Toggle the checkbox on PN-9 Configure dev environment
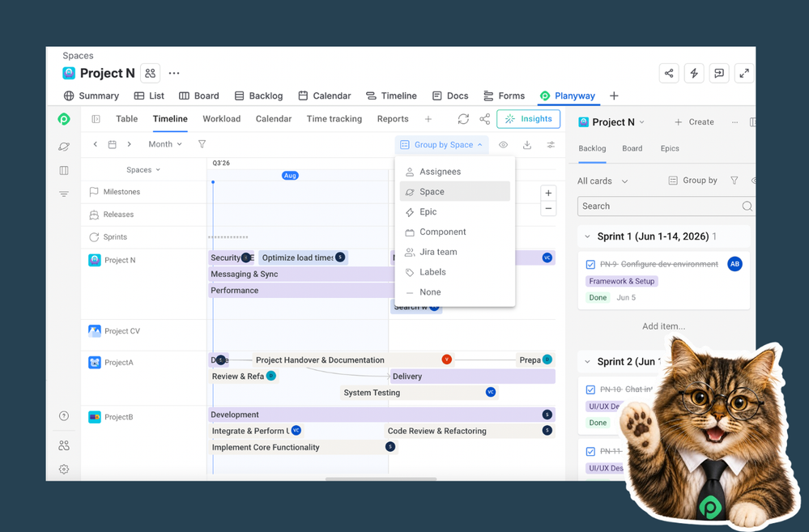This screenshot has height=532, width=809. (590, 265)
